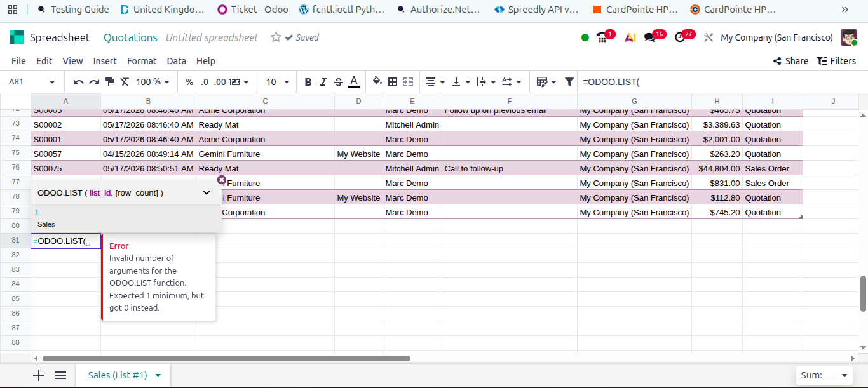Open the AI assistant icon
This screenshot has height=388, width=868.
[x=630, y=37]
